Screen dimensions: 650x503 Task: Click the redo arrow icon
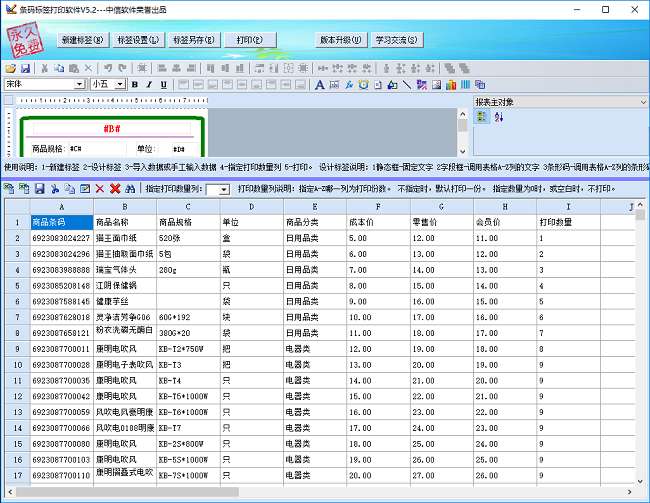pyautogui.click(x=122, y=68)
